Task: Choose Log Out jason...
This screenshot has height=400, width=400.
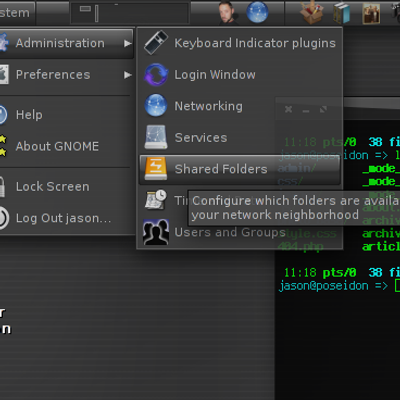Action: 66,218
